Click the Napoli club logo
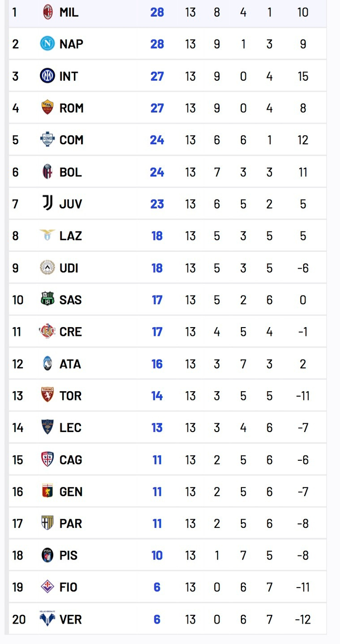The width and height of the screenshot is (340, 644). (x=48, y=44)
